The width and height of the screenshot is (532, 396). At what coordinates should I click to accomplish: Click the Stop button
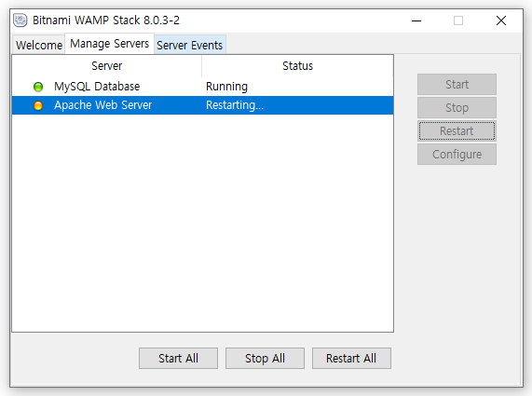457,107
